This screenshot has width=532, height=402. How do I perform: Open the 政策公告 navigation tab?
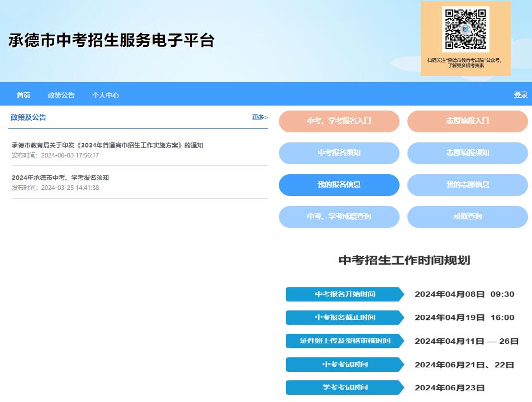(61, 95)
